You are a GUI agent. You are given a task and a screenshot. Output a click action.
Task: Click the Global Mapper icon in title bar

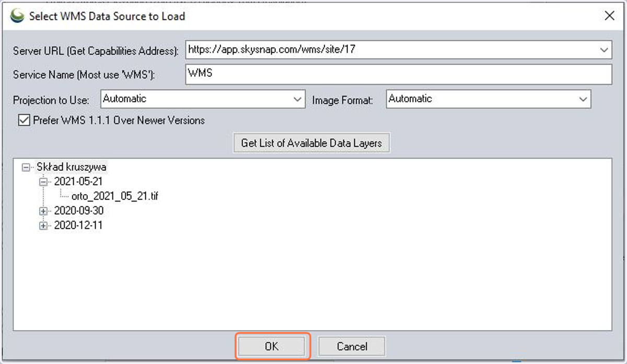tap(18, 16)
